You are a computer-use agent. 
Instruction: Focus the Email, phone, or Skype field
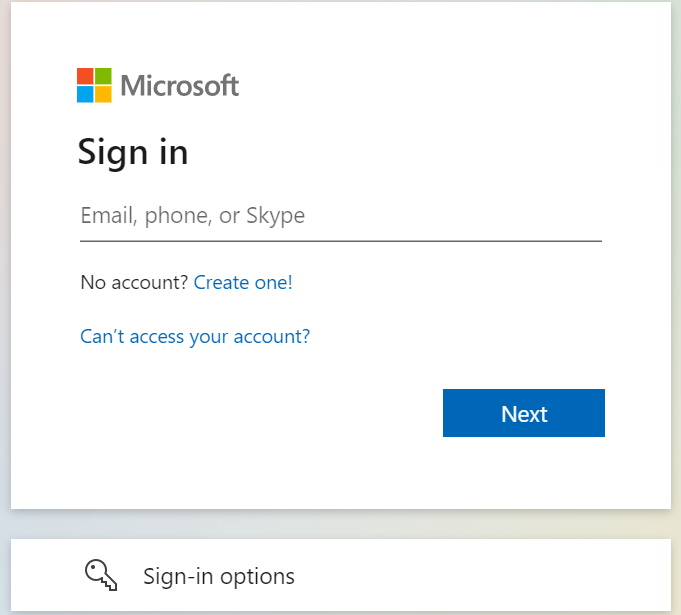(x=341, y=216)
